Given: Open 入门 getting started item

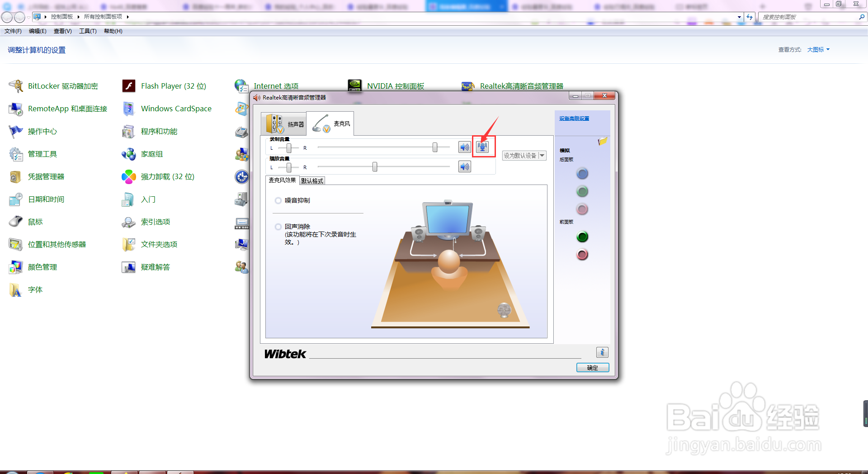Looking at the screenshot, I should click(138, 199).
